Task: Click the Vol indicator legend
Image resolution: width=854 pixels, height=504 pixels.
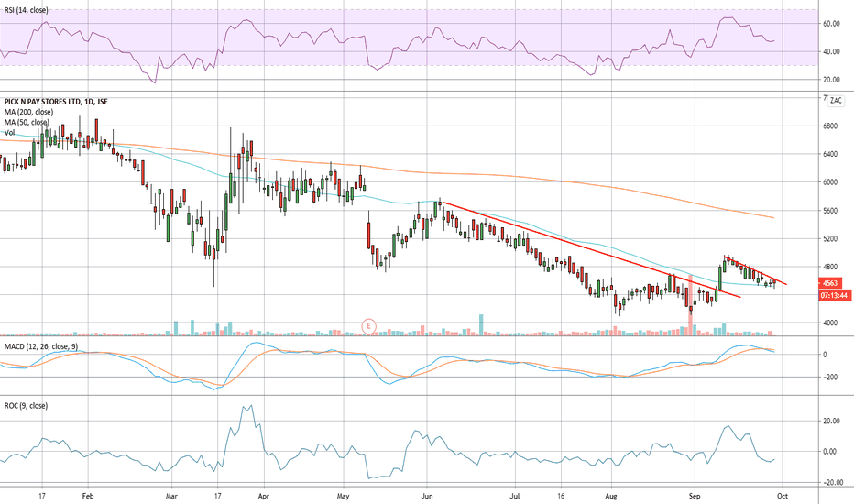Action: click(x=9, y=132)
